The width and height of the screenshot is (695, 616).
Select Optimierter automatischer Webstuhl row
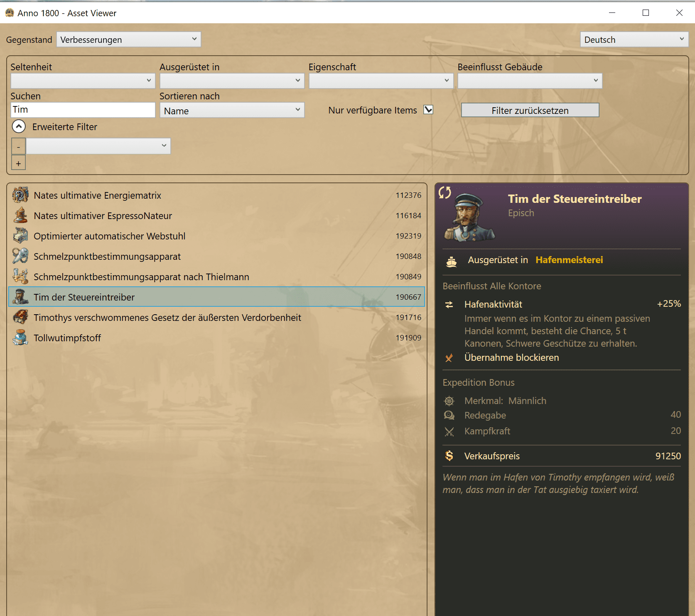point(216,236)
